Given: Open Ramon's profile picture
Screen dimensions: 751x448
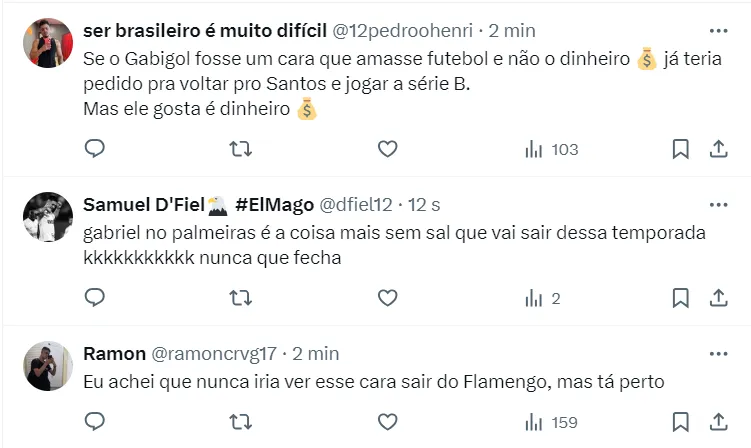Looking at the screenshot, I should point(48,365).
